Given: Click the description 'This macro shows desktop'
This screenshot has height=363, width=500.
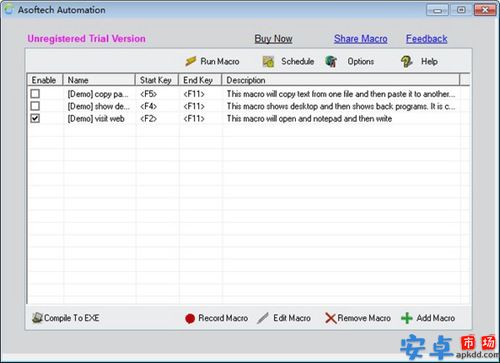Looking at the screenshot, I should pyautogui.click(x=341, y=106).
